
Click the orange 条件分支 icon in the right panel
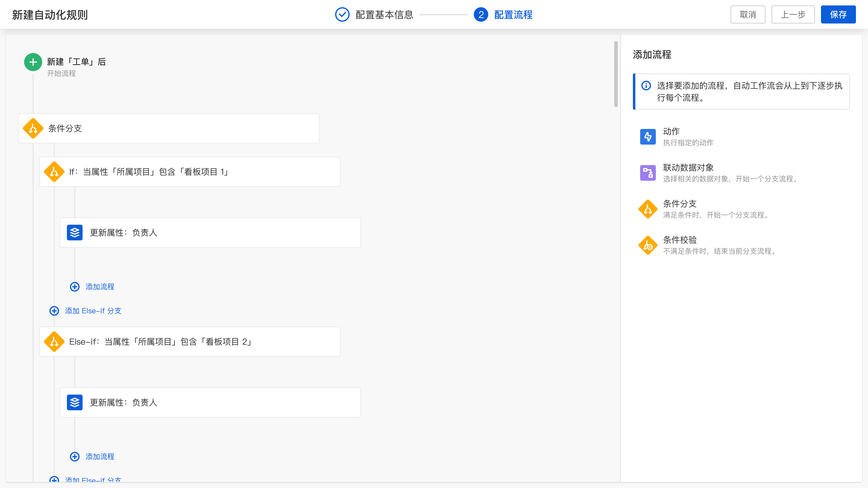(x=648, y=209)
